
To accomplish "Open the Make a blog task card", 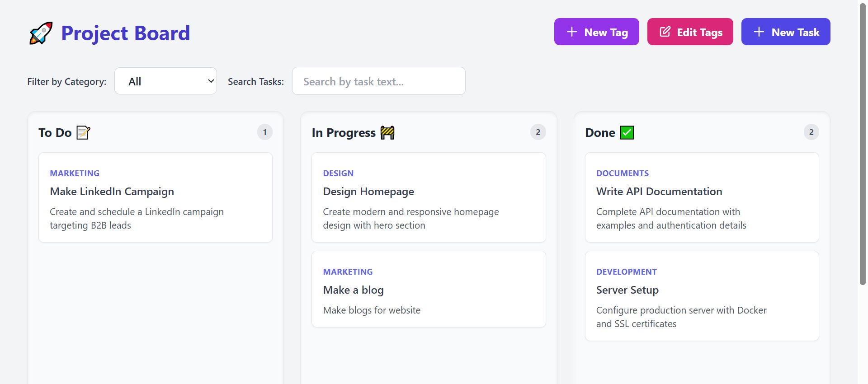I will [429, 289].
